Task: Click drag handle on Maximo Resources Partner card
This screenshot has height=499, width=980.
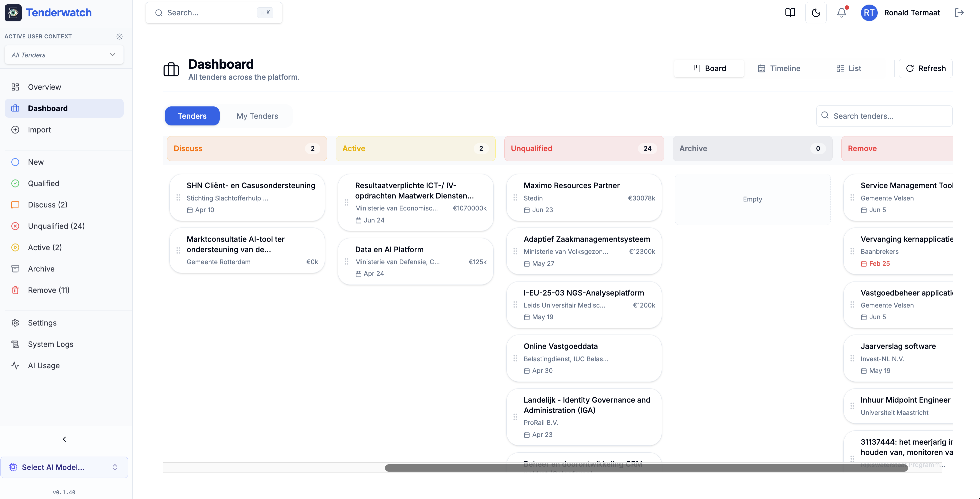Action: point(515,197)
